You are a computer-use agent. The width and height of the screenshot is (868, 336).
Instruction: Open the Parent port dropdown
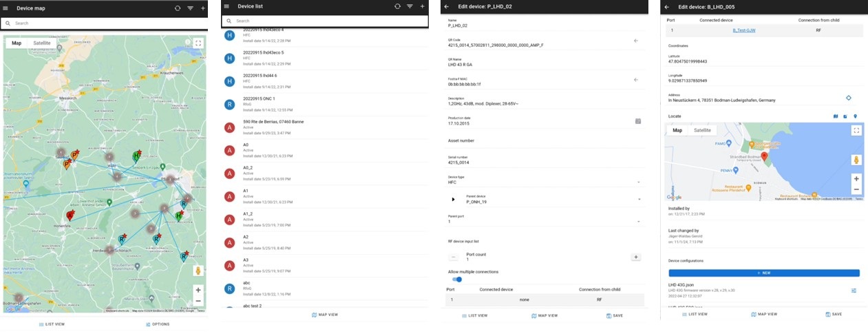639,221
